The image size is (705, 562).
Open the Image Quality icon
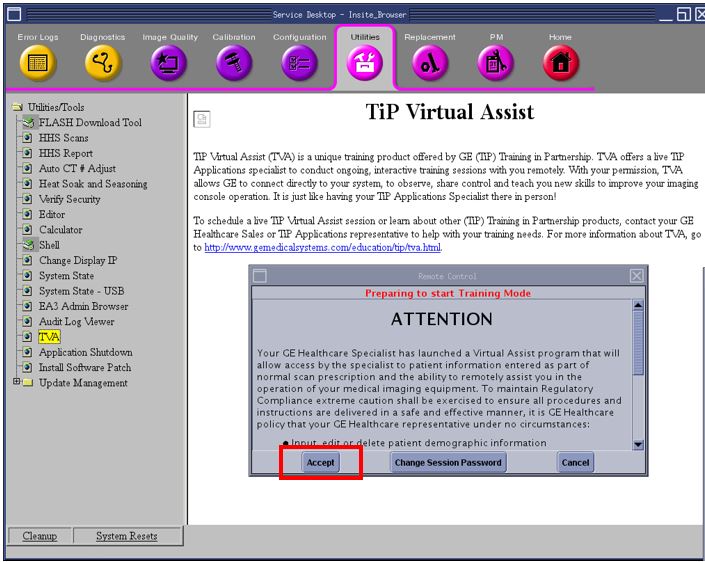pyautogui.click(x=168, y=64)
